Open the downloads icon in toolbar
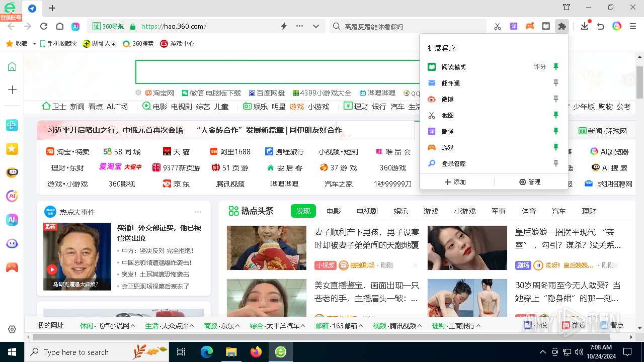Viewport: 644px width, 362px height. point(585,26)
